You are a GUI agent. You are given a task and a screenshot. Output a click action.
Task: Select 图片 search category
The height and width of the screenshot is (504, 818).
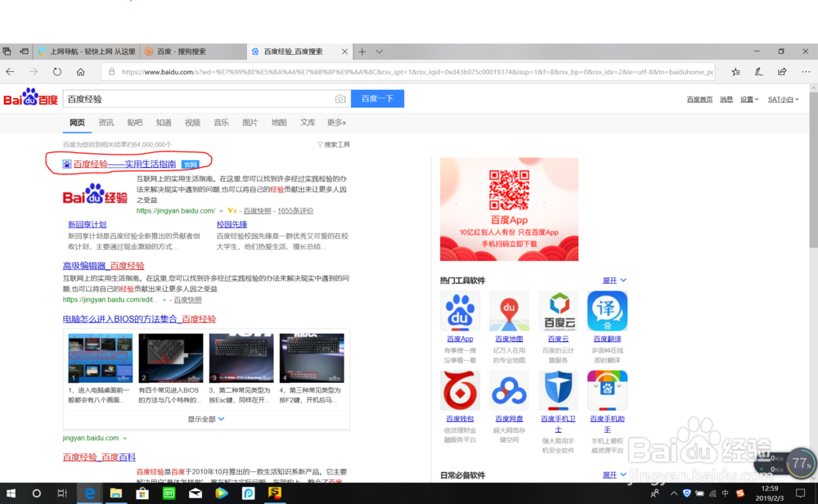249,123
